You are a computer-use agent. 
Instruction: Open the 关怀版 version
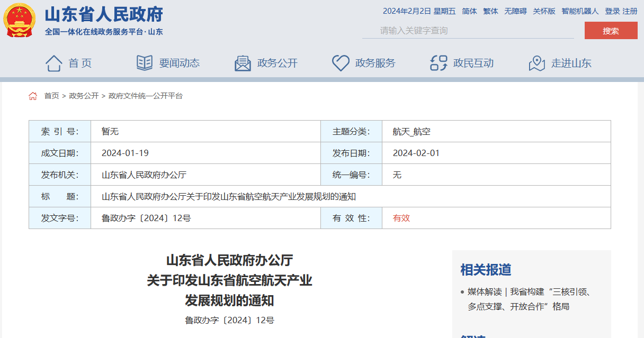(544, 11)
